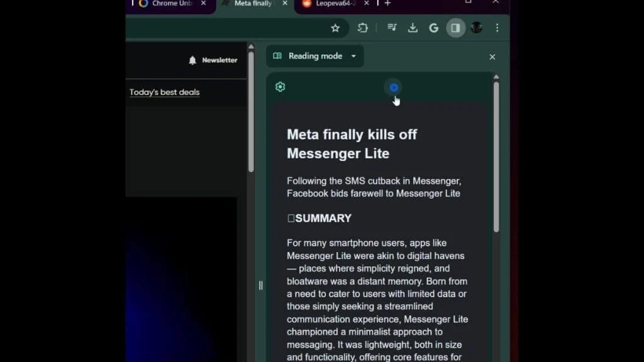
Task: Click the blue play read-aloud button
Action: pyautogui.click(x=394, y=87)
